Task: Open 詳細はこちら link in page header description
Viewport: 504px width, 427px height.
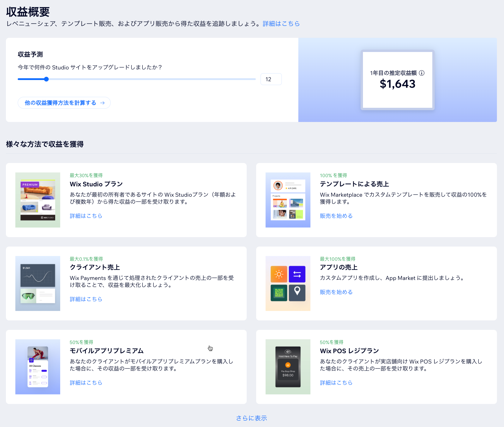Action: pyautogui.click(x=281, y=24)
